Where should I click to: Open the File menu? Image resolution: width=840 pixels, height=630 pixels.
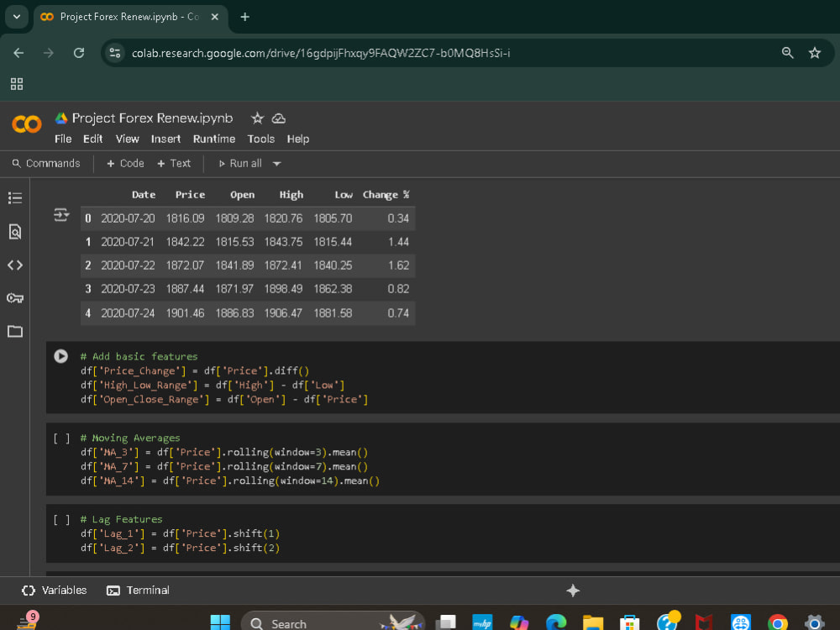click(63, 139)
